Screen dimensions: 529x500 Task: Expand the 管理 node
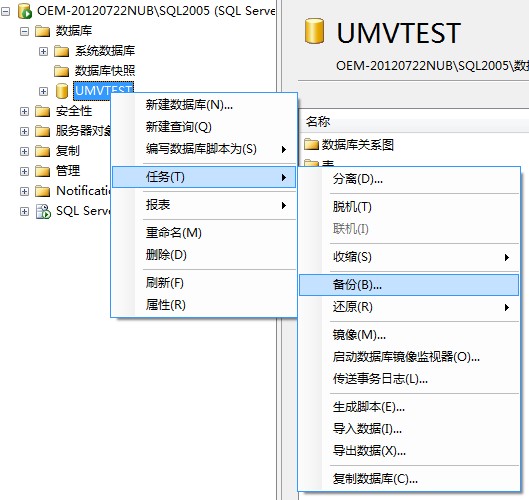coord(24,171)
